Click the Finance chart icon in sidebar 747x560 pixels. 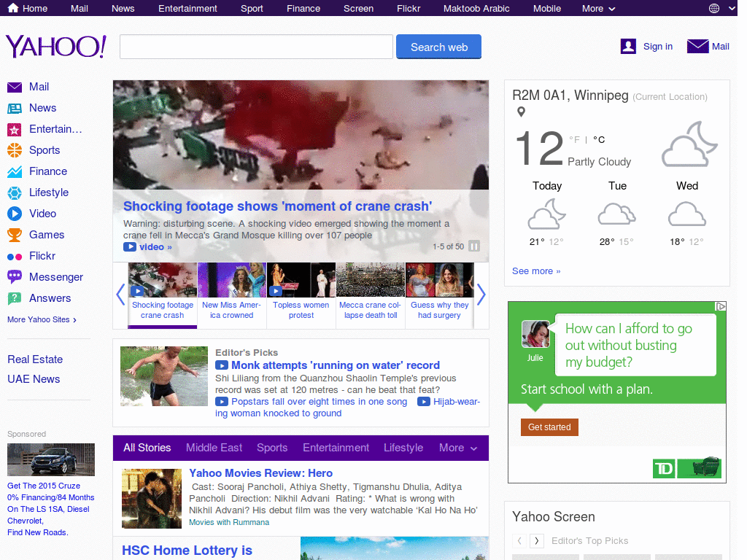pos(15,171)
